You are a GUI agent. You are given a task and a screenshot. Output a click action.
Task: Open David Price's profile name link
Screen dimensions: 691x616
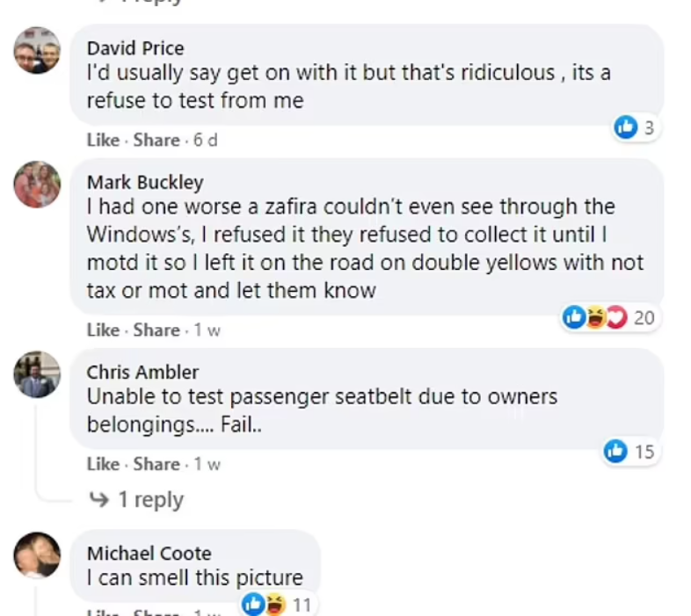pyautogui.click(x=135, y=47)
